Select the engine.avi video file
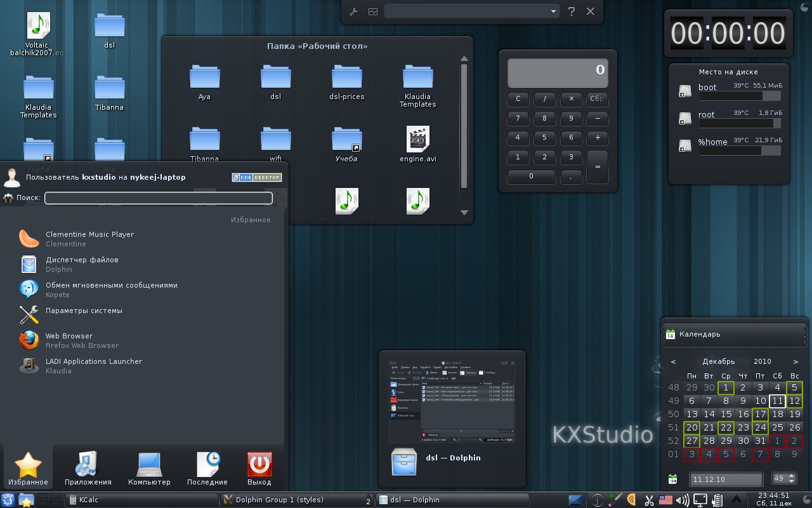The width and height of the screenshot is (812, 508). (417, 145)
